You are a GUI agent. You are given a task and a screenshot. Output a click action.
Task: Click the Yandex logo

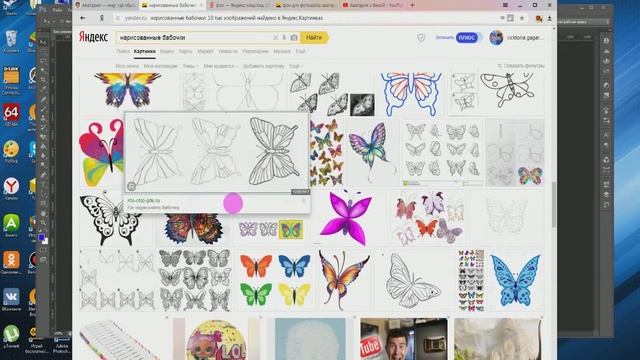[x=93, y=37]
